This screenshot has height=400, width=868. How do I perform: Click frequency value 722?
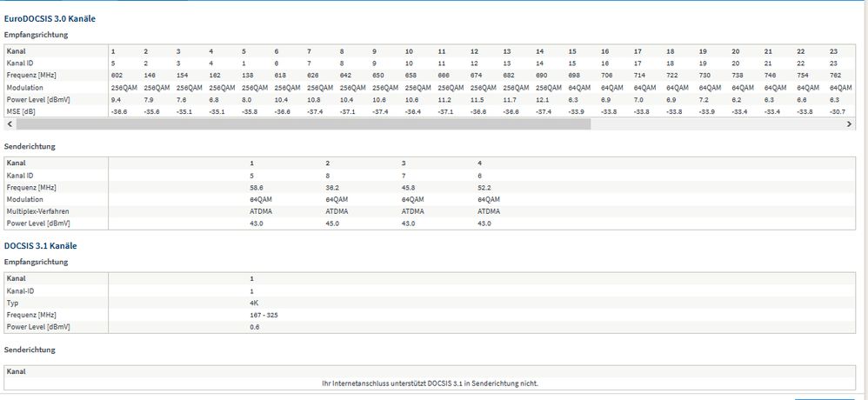pyautogui.click(x=673, y=76)
